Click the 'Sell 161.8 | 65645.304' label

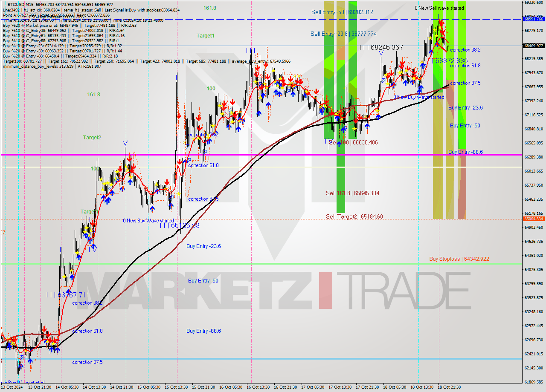(352, 193)
